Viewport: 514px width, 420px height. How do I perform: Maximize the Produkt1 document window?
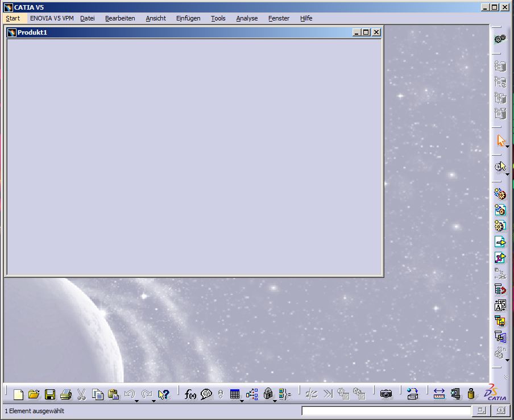tap(366, 32)
